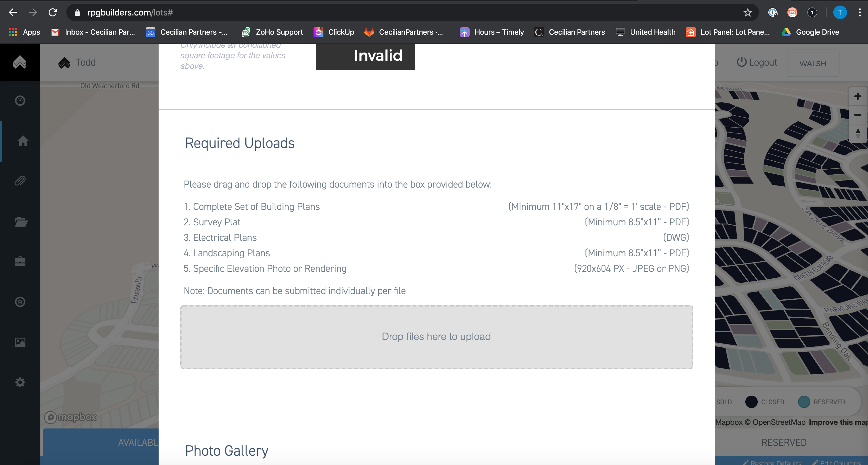868x465 pixels.
Task: Open Improve this map link
Action: [x=838, y=422]
